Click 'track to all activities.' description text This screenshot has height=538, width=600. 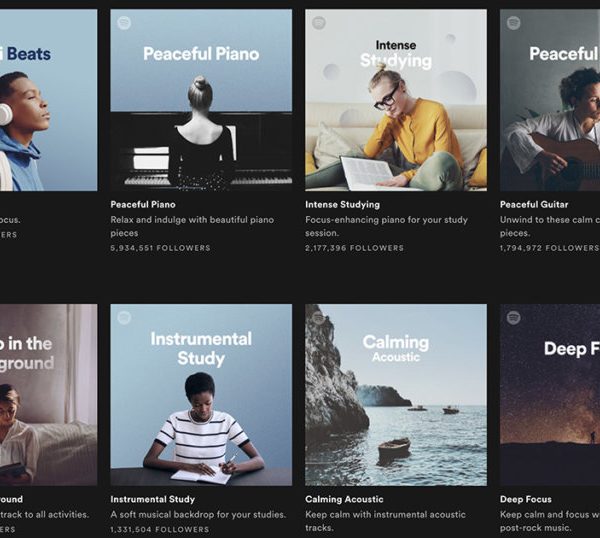pyautogui.click(x=44, y=515)
